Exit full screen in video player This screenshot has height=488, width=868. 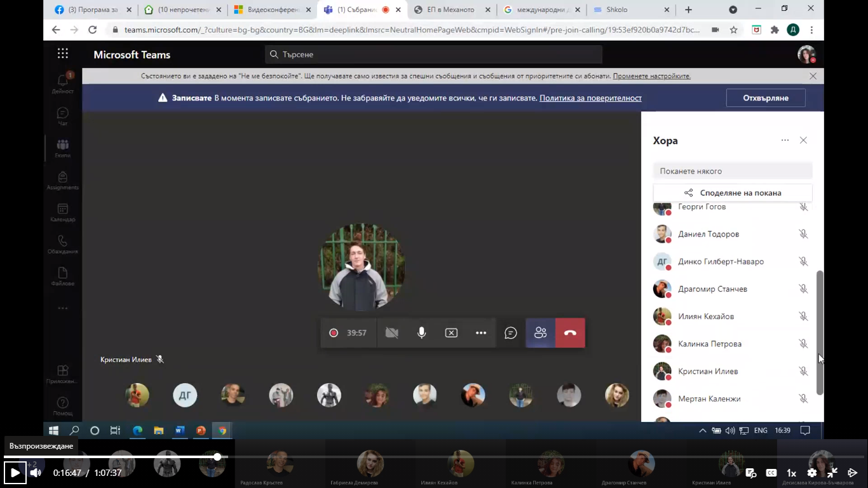[x=832, y=473]
